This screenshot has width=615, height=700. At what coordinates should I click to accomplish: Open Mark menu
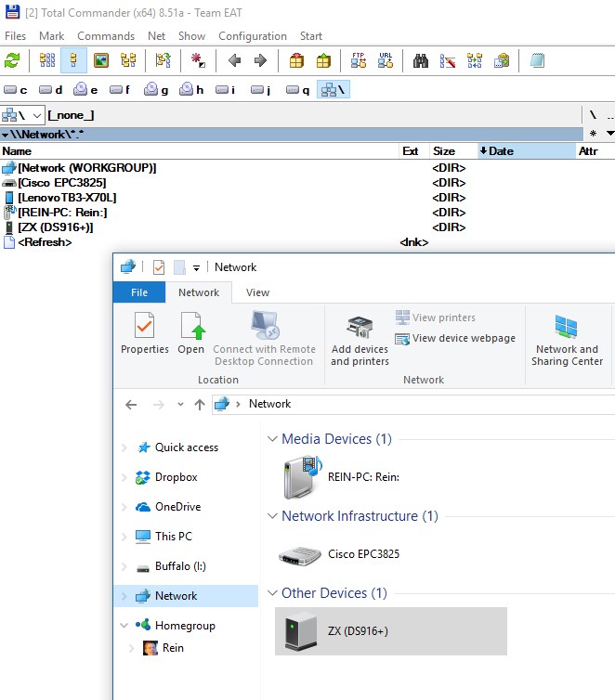[x=51, y=35]
